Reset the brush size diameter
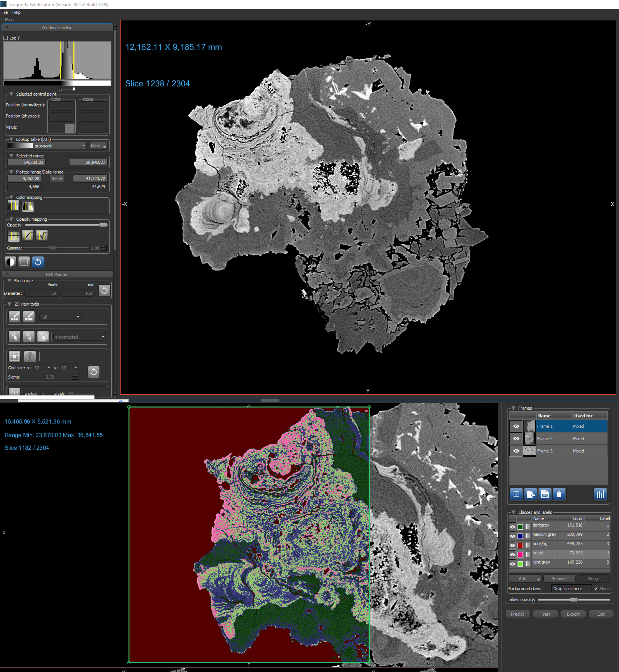Image resolution: width=619 pixels, height=672 pixels. [104, 290]
